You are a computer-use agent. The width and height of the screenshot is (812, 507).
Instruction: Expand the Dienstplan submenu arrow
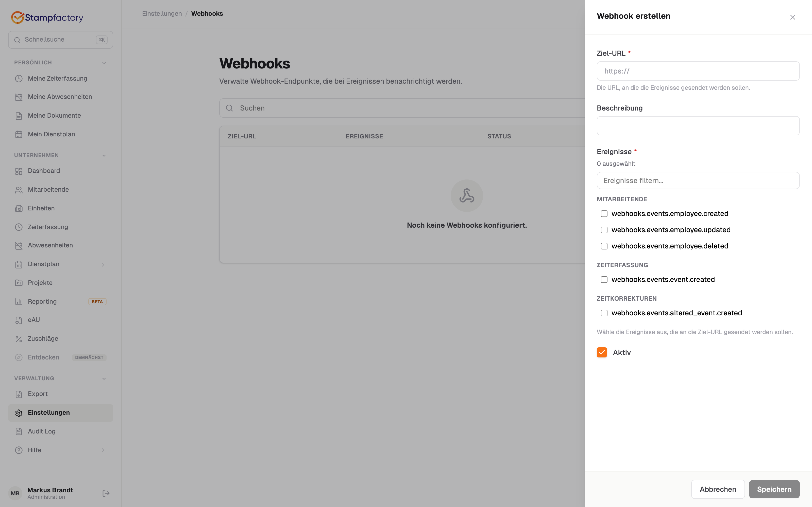[x=103, y=265]
